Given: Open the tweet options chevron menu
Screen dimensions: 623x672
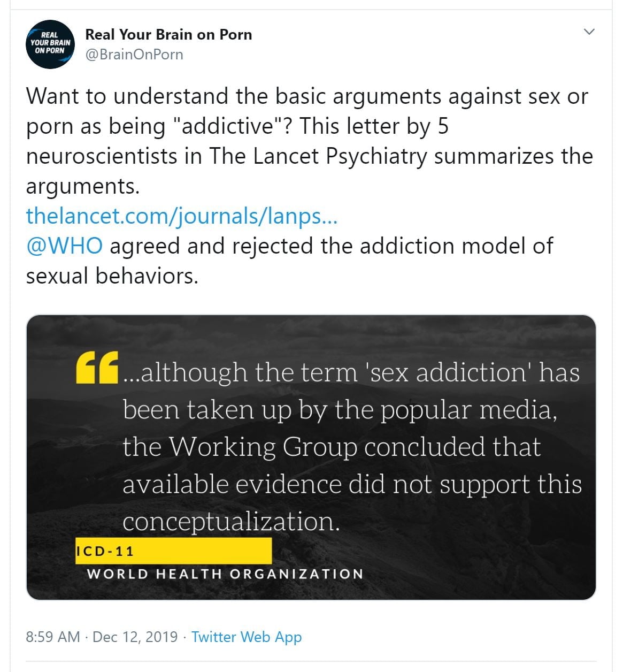Looking at the screenshot, I should click(x=589, y=32).
